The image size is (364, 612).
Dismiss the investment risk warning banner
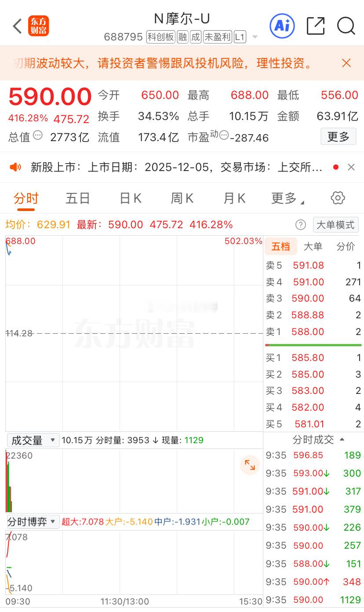pyautogui.click(x=346, y=63)
